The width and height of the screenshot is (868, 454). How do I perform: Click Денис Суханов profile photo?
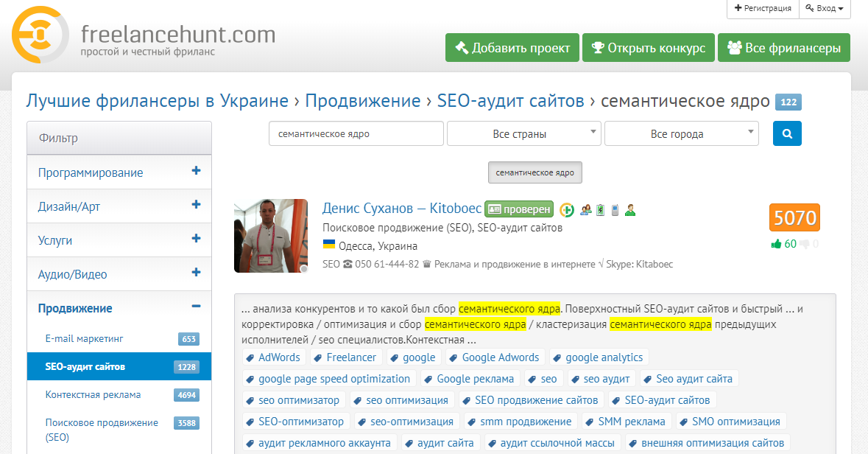(x=271, y=236)
